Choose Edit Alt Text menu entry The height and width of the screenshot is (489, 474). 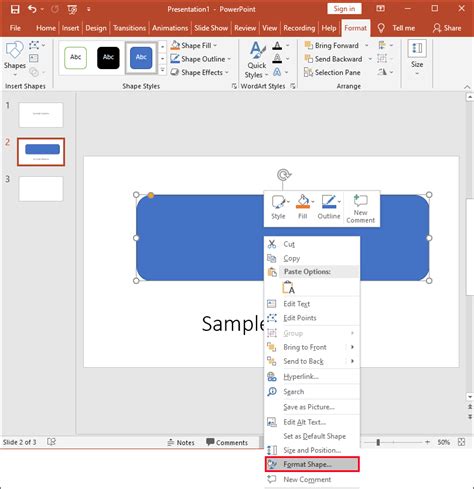(312, 422)
